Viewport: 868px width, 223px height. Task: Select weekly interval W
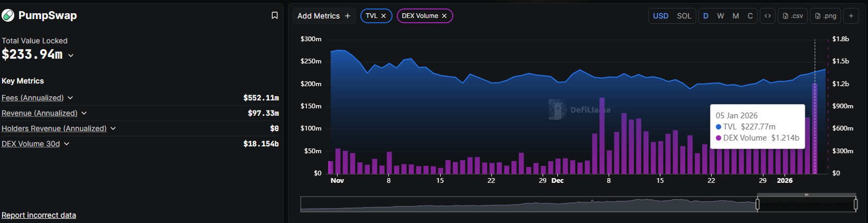coord(721,16)
